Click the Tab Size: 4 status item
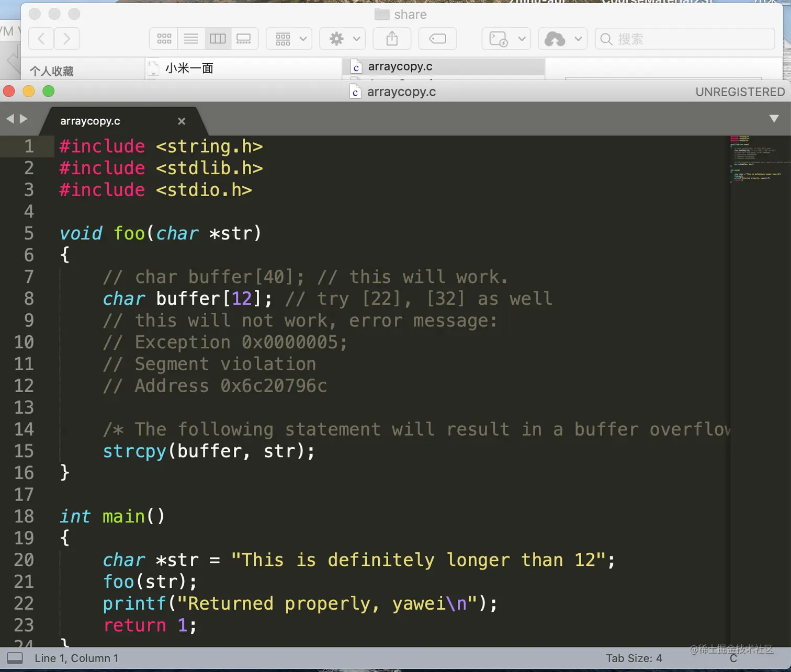The height and width of the screenshot is (672, 791). (634, 658)
